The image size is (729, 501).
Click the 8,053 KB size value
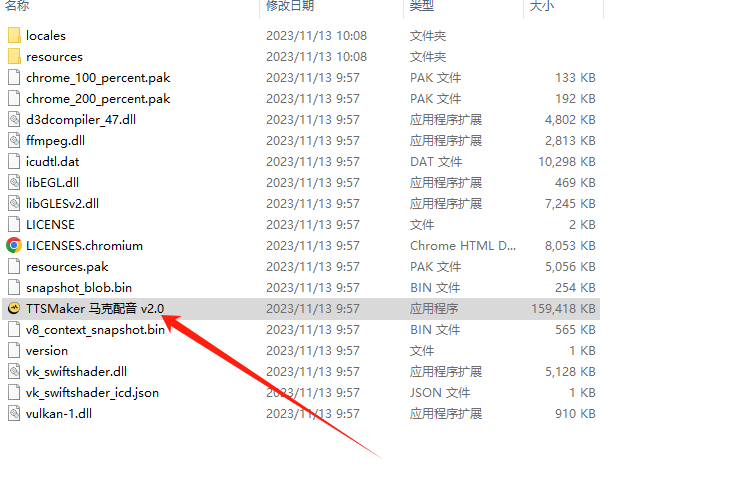point(570,245)
